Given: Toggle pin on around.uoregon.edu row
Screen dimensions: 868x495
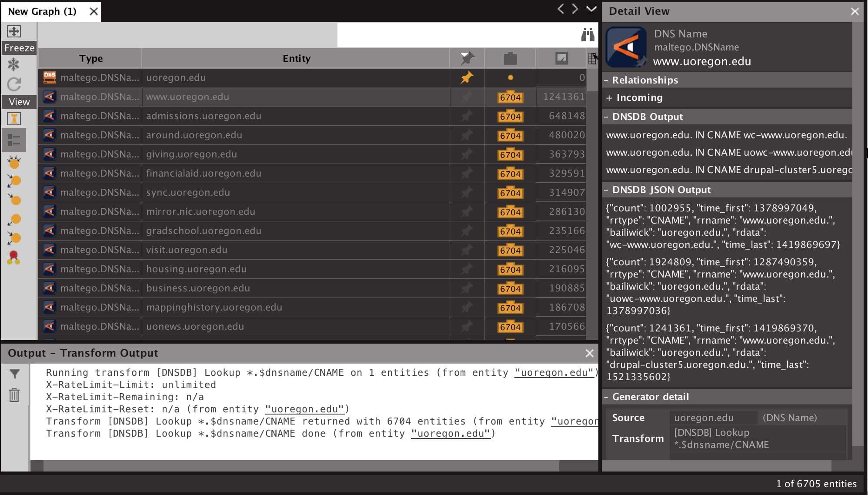Looking at the screenshot, I should pos(467,135).
